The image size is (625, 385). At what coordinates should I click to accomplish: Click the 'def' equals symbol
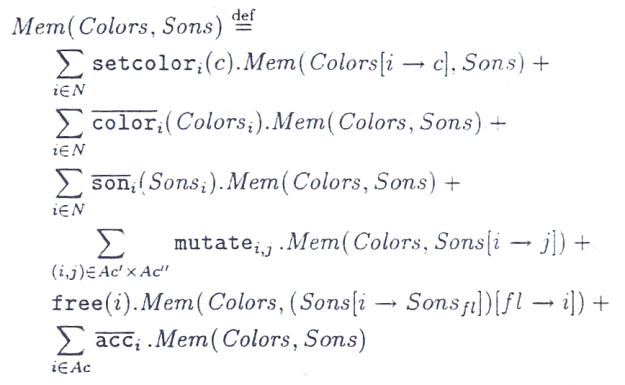tap(243, 21)
